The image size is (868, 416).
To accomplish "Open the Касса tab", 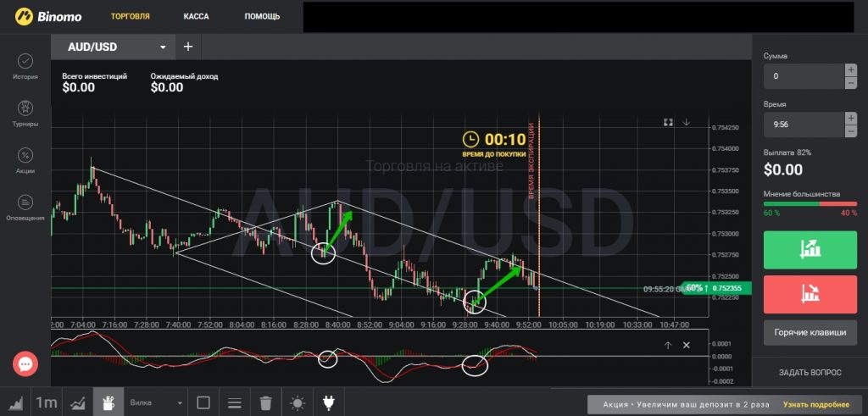I will point(197,17).
